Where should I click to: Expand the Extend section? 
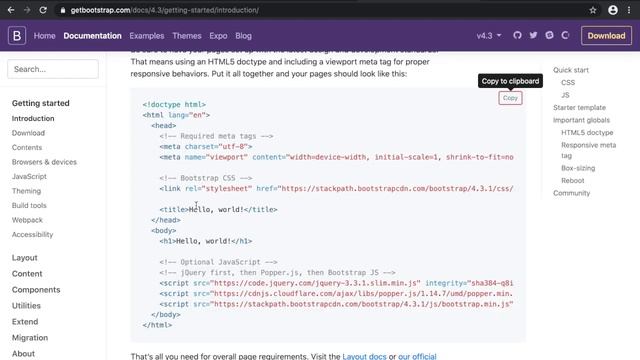(25, 322)
